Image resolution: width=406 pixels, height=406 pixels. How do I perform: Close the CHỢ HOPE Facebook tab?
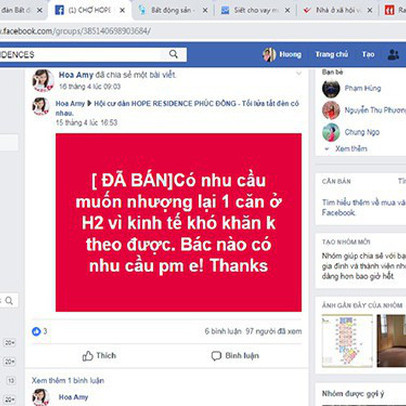[x=122, y=10]
